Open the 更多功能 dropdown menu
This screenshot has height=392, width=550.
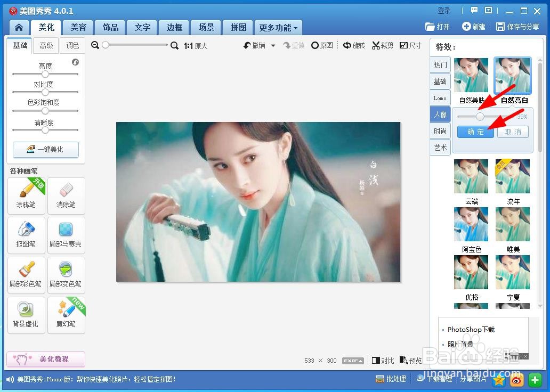[x=279, y=28]
